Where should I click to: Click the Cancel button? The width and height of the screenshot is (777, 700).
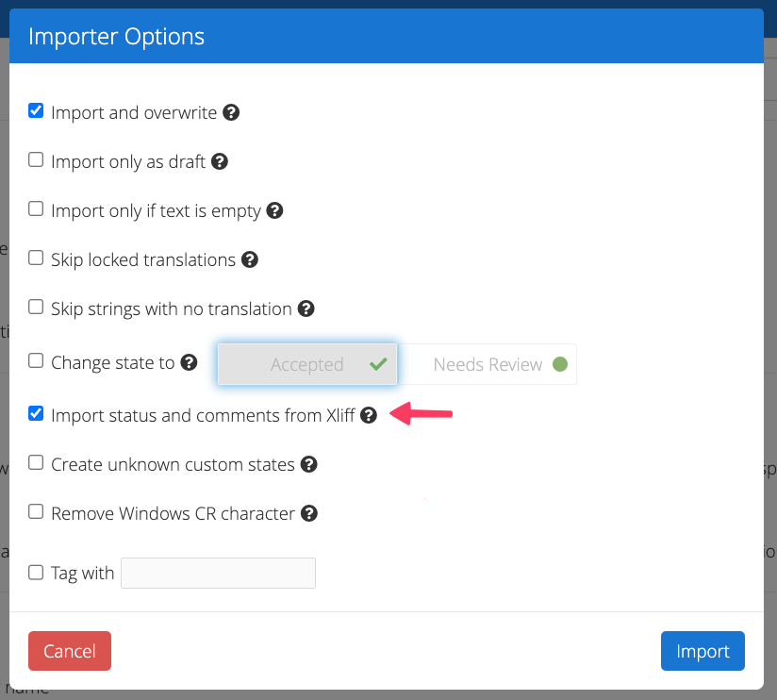click(70, 651)
